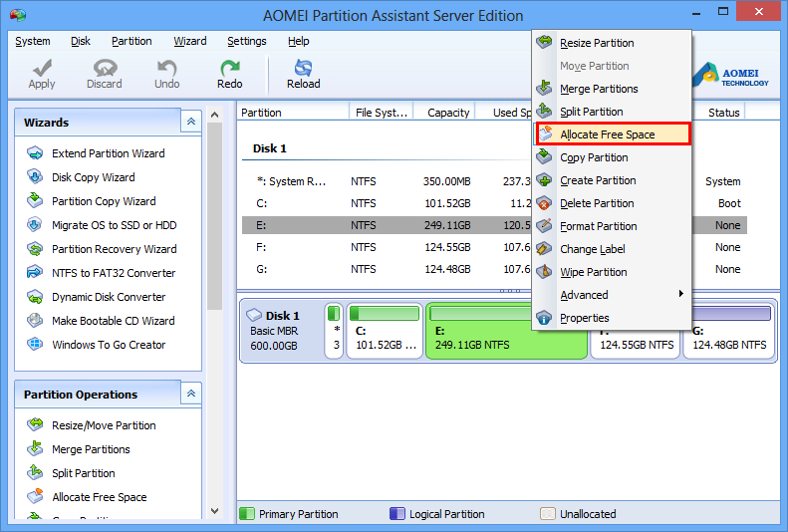
Task: Click Split Partition icon in Partition Operations panel
Action: point(35,472)
